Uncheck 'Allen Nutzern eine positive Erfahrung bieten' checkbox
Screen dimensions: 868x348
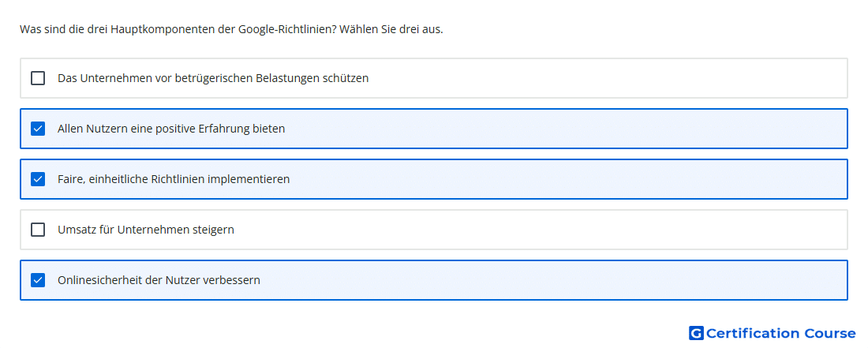click(x=38, y=129)
